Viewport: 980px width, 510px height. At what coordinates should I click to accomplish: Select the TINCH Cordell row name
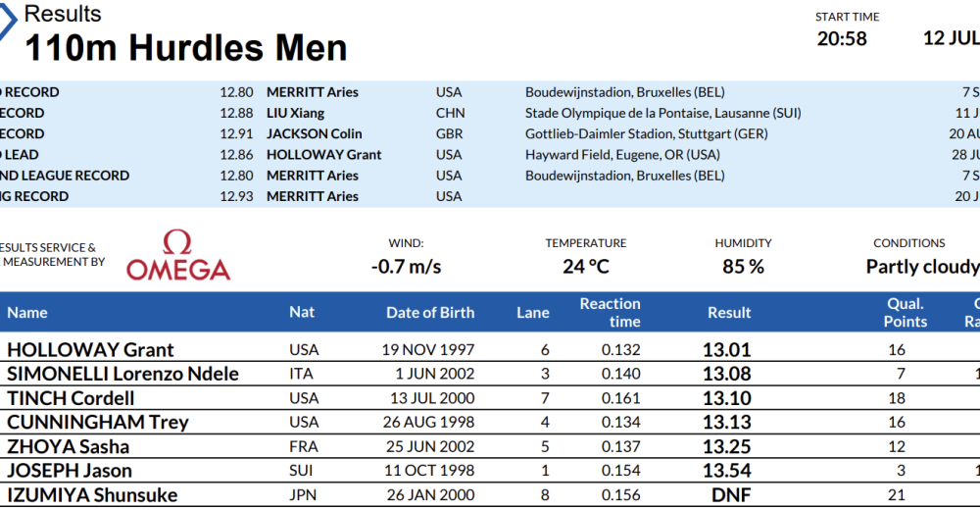[71, 398]
